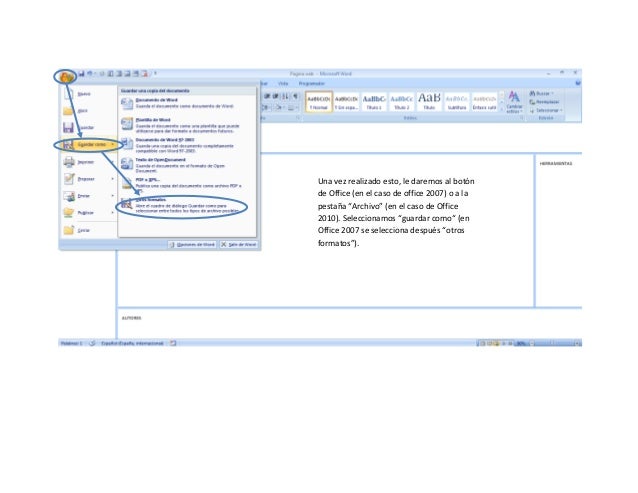
Task: Choose PDF o XPS save option
Action: coord(188,184)
